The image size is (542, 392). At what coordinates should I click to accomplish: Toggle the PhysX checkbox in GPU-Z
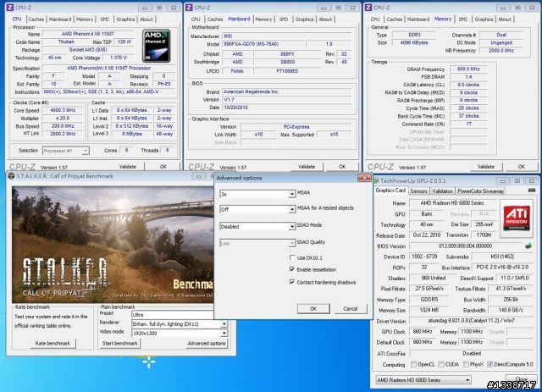pyautogui.click(x=466, y=364)
